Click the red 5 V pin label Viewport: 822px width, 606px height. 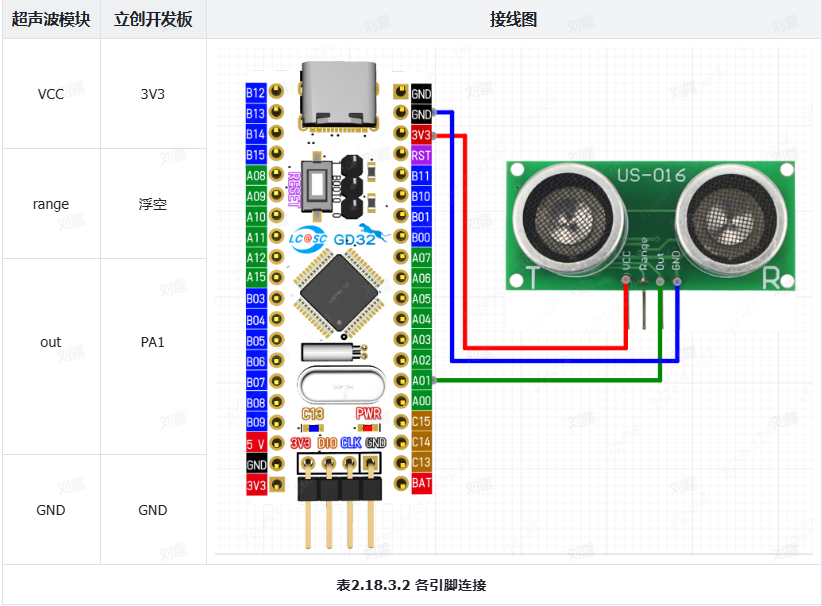[x=256, y=444]
